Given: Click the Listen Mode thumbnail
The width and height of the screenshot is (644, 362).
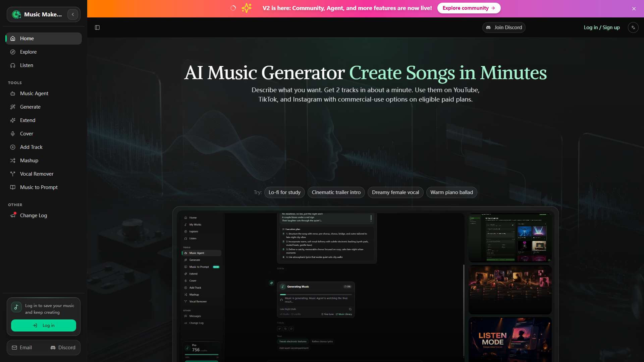Looking at the screenshot, I should (x=510, y=339).
